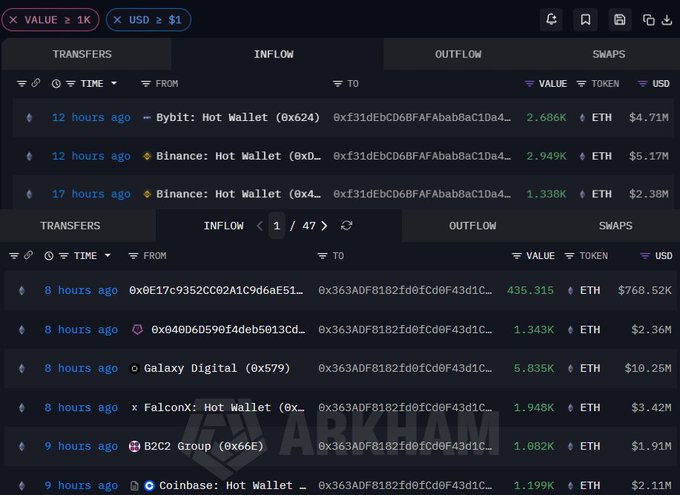Click clock icon in lower table header

pyautogui.click(x=49, y=256)
